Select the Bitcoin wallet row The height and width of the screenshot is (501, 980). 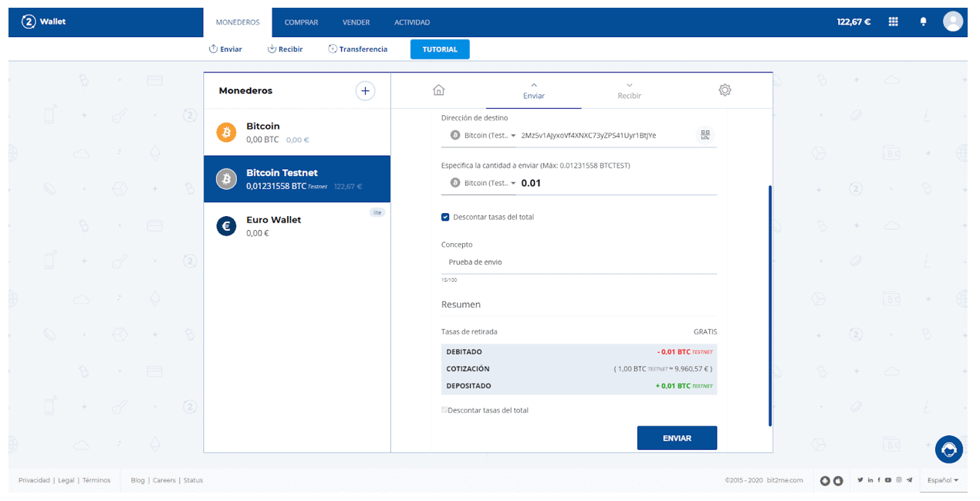pos(297,133)
